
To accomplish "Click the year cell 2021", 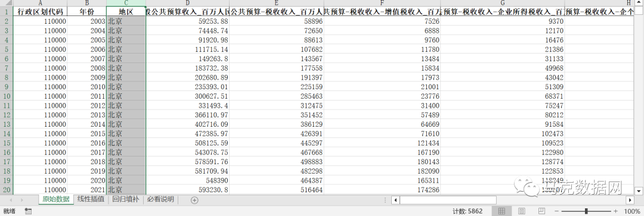I will 86,190.
